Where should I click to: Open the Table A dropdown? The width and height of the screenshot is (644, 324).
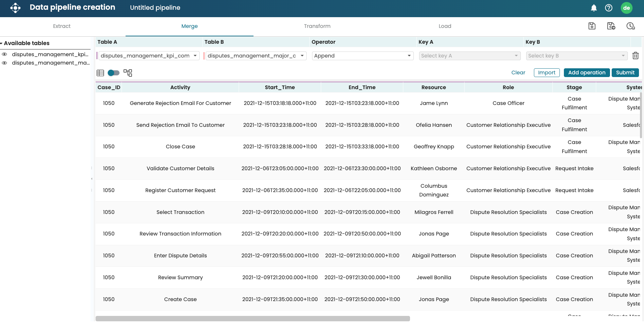click(x=148, y=56)
